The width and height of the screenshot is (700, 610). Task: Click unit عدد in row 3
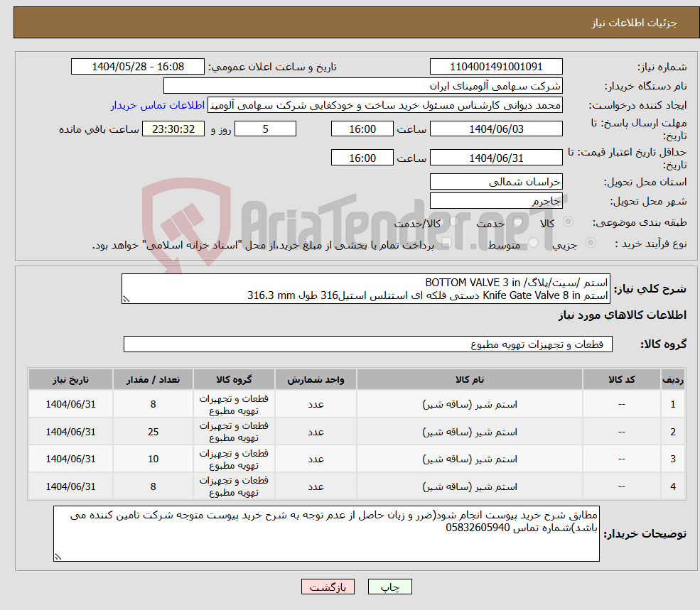(316, 459)
